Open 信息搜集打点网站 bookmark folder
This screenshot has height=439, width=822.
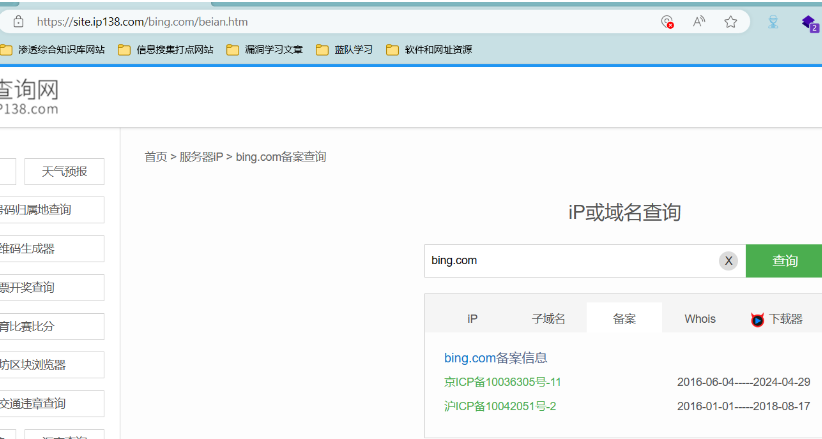(166, 50)
